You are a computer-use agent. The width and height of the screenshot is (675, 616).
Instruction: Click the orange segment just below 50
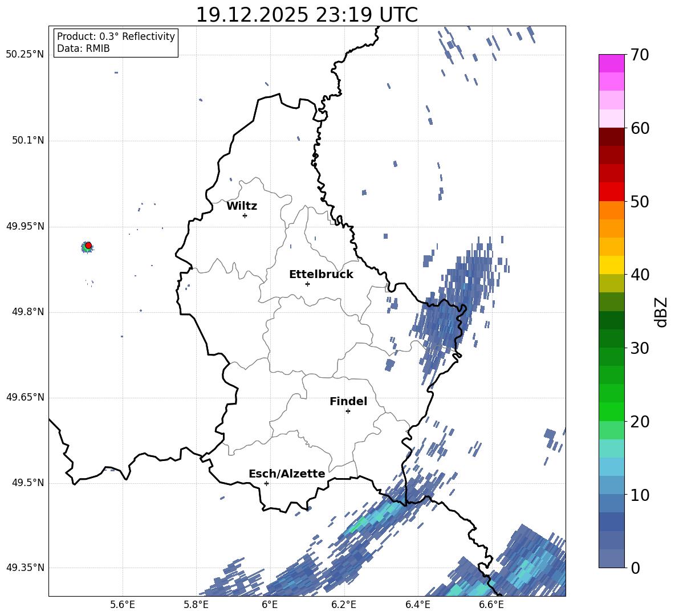611,210
